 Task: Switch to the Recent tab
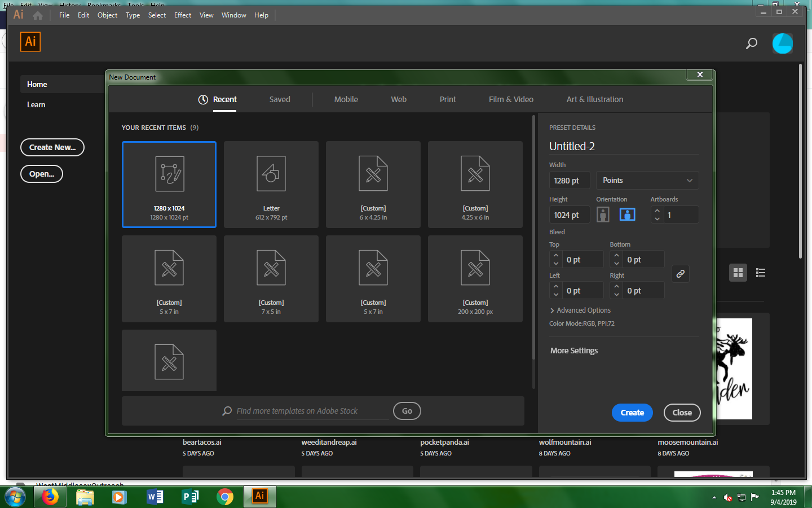click(x=218, y=99)
